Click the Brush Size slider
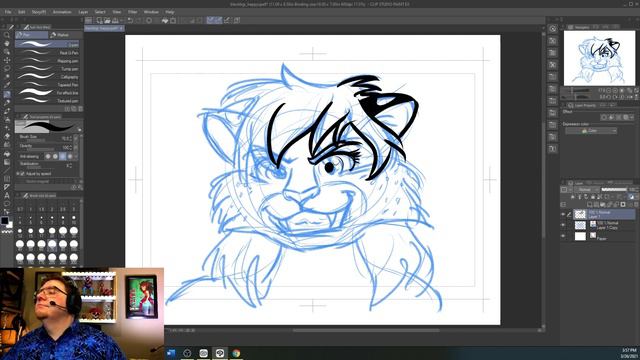640x360 pixels. pyautogui.click(x=39, y=140)
